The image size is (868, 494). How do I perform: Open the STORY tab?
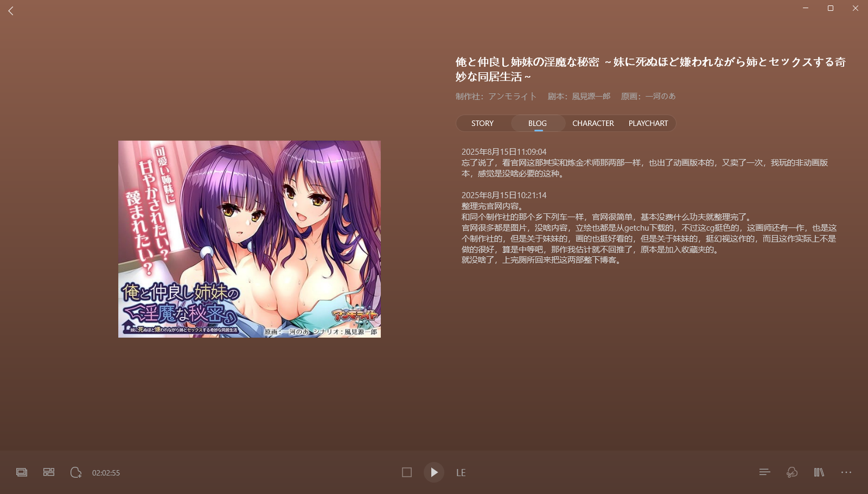tap(482, 123)
